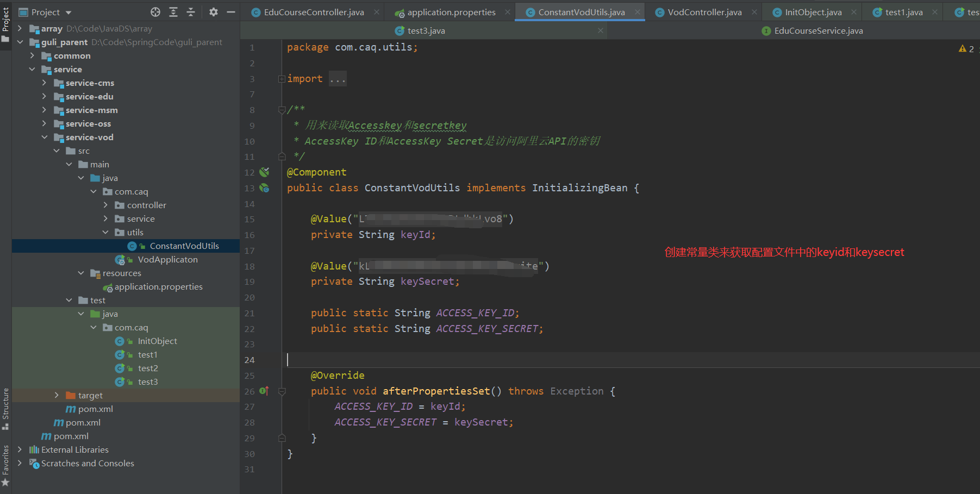Open the Favorites side tool tab
This screenshot has width=980, height=494.
coord(5,466)
